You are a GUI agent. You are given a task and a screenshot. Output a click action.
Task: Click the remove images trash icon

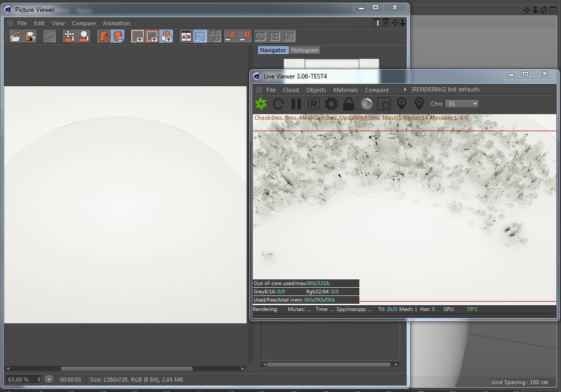(x=104, y=36)
